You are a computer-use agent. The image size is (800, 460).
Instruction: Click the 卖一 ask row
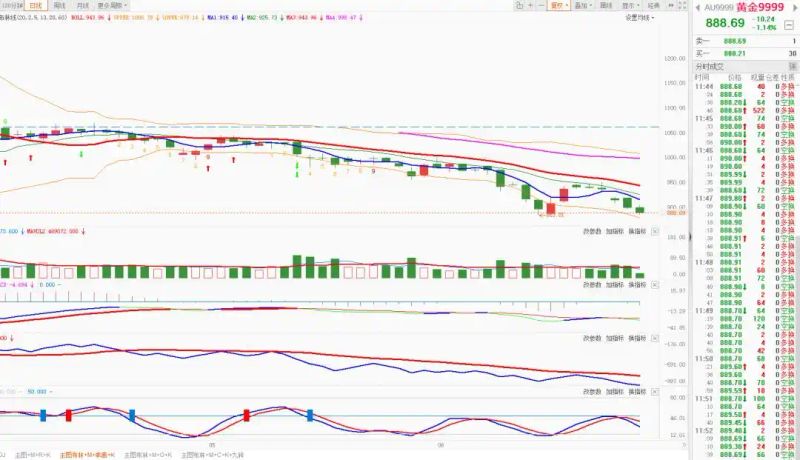[x=746, y=41]
